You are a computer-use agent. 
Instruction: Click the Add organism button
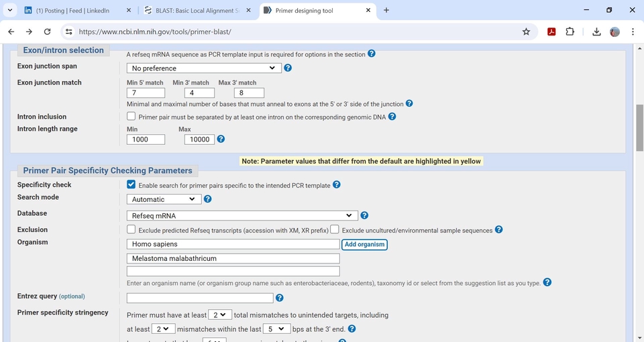tap(365, 245)
